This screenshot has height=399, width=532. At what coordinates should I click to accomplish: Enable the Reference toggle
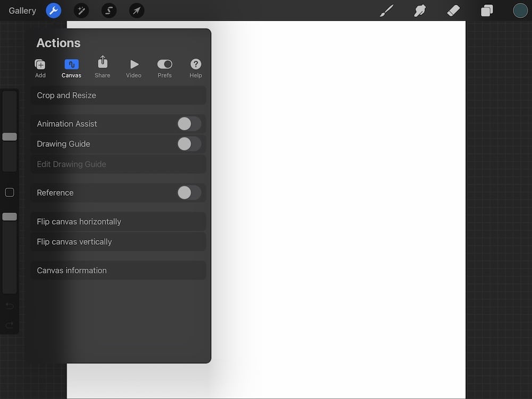tap(189, 193)
